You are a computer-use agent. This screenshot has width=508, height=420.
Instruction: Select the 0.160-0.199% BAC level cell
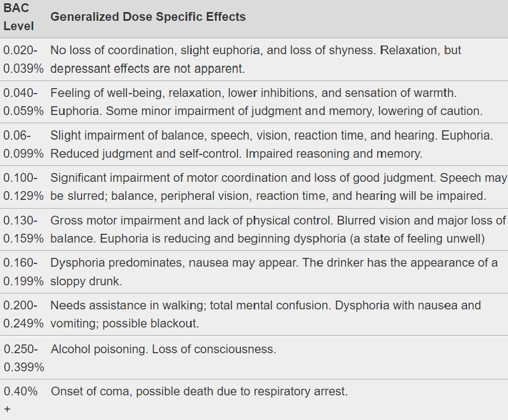click(x=23, y=272)
